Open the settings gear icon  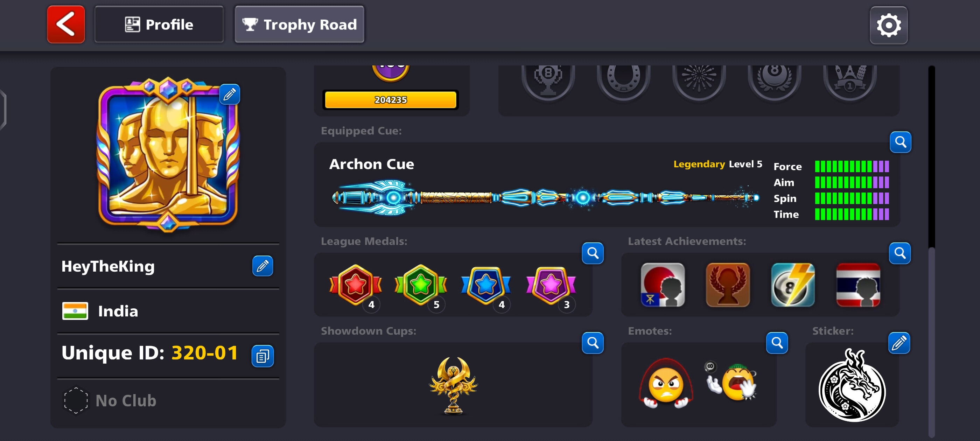[888, 25]
